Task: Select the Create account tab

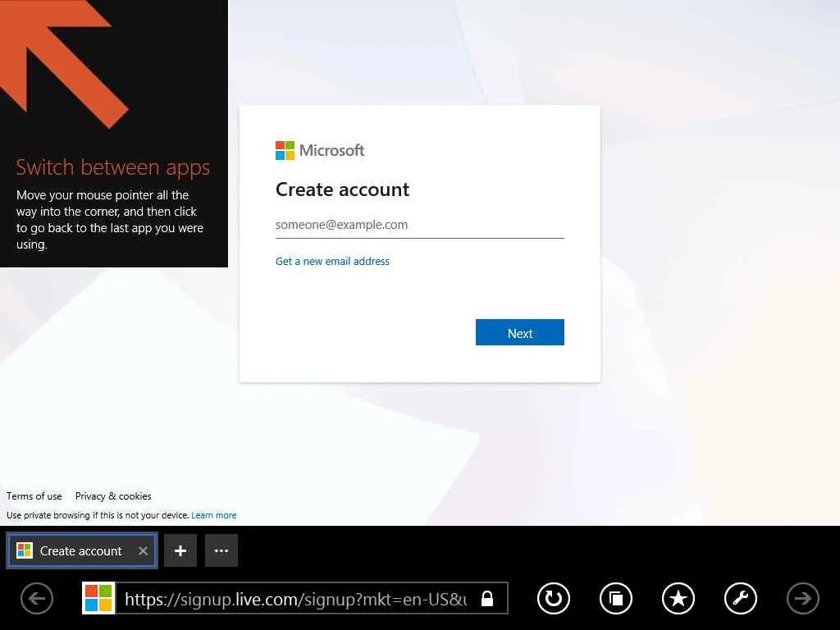Action: [x=82, y=550]
